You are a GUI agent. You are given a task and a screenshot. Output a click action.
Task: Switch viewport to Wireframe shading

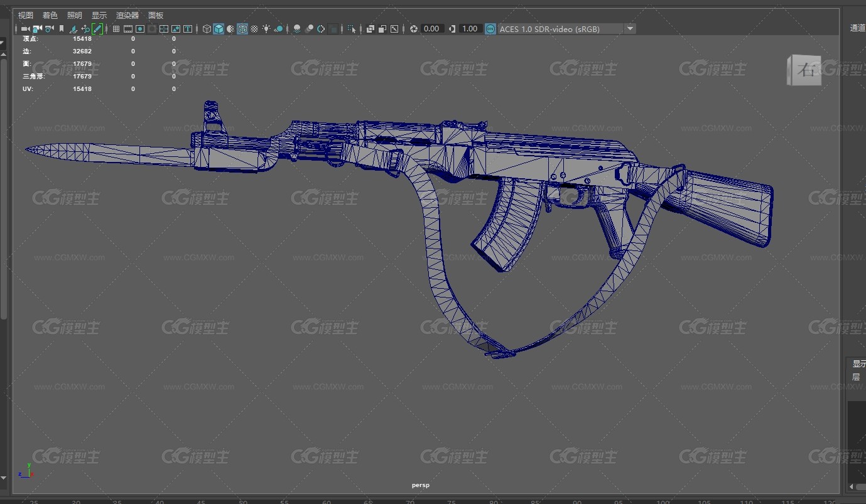207,29
